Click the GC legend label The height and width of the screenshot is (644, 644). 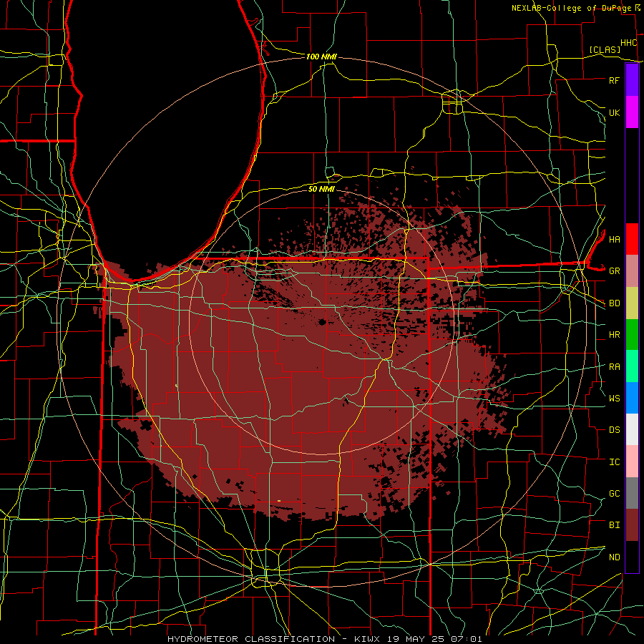click(x=614, y=494)
